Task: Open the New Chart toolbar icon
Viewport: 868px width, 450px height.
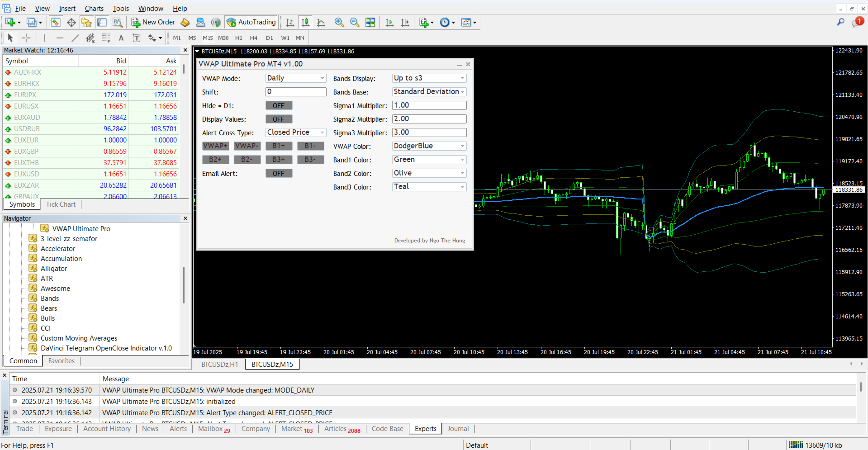Action: tap(10, 22)
